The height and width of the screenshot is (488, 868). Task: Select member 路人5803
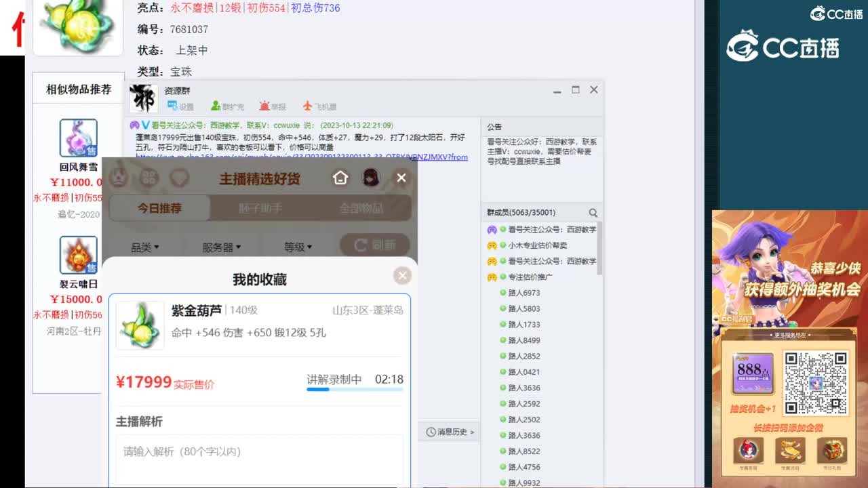point(524,308)
